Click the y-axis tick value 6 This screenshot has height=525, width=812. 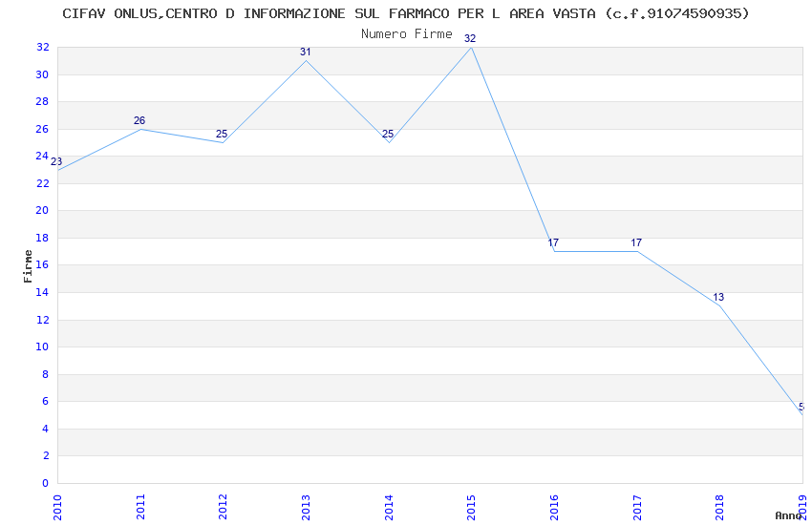tap(46, 401)
